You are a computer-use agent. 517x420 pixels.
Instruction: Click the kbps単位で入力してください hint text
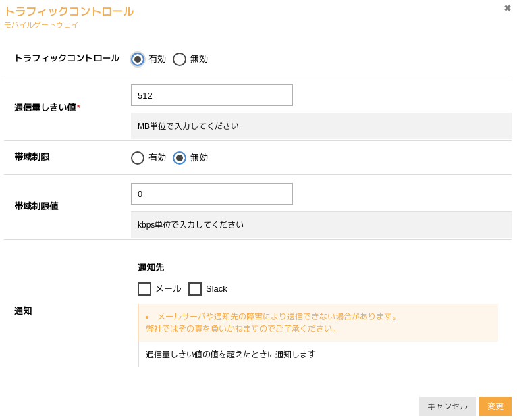click(190, 225)
